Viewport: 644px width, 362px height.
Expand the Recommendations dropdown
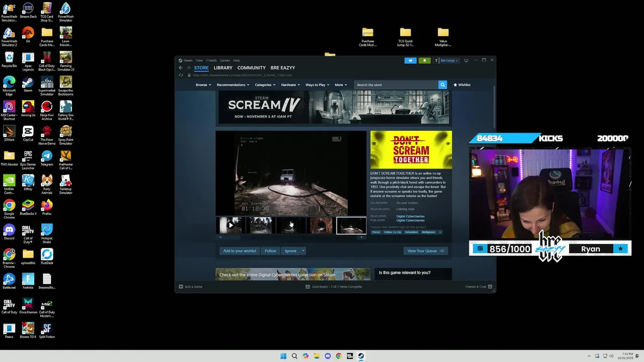(233, 85)
